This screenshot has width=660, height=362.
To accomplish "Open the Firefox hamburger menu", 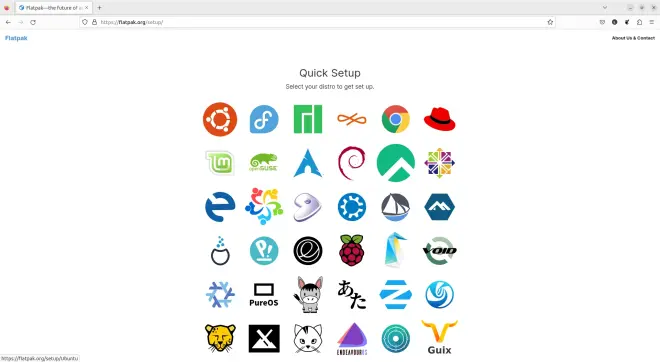I will pyautogui.click(x=651, y=22).
